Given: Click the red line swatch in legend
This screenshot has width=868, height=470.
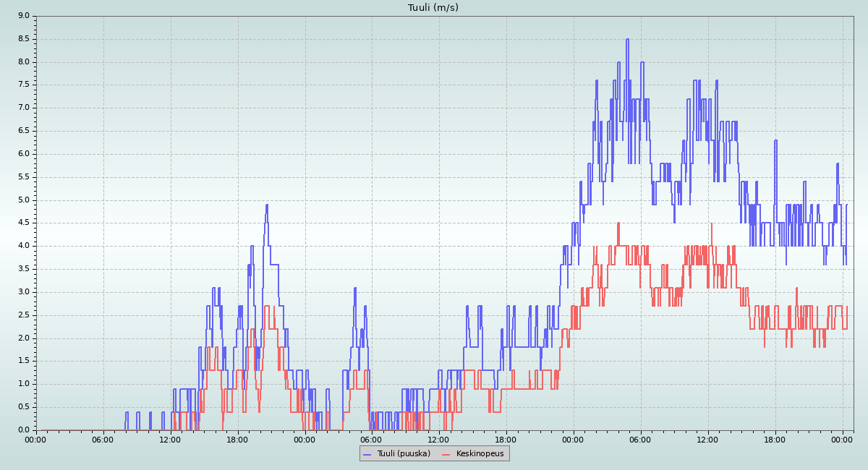Looking at the screenshot, I should (446, 453).
